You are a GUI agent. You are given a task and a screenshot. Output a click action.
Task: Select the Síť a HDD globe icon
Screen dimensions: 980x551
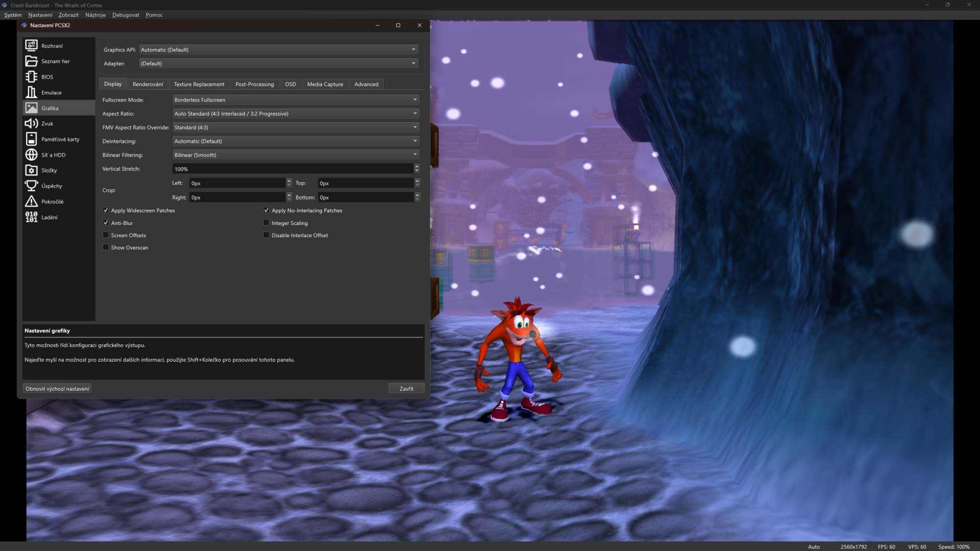(31, 155)
